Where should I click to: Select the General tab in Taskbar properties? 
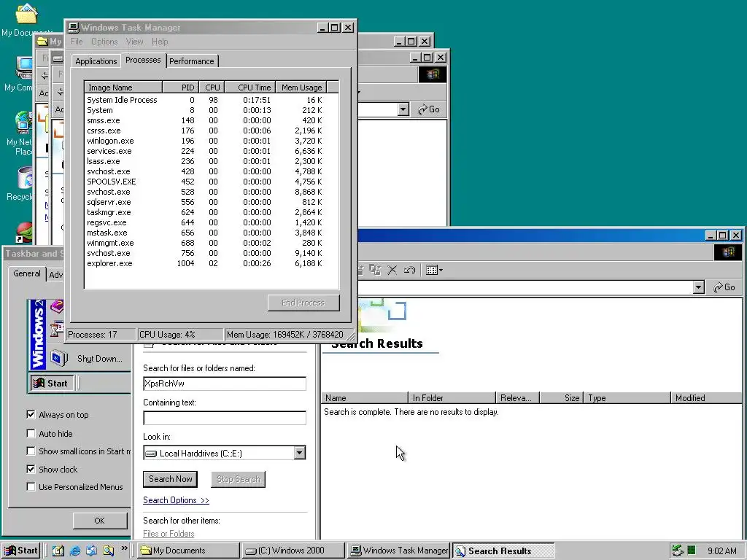pos(27,273)
